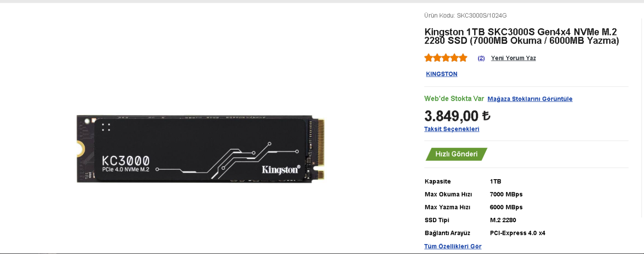Open the Kingston KC3000 SSD product image
Image resolution: width=644 pixels, height=254 pixels.
(200, 149)
